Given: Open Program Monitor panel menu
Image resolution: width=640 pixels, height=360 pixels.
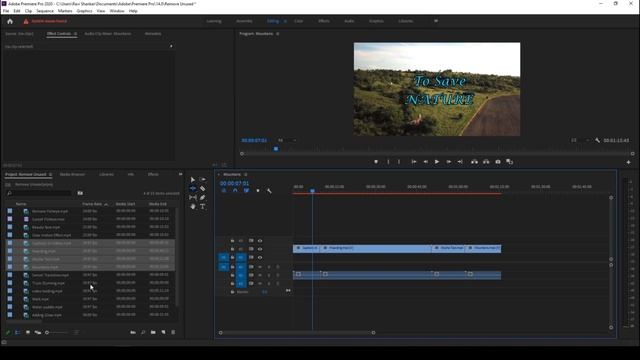Looking at the screenshot, I should click(278, 34).
